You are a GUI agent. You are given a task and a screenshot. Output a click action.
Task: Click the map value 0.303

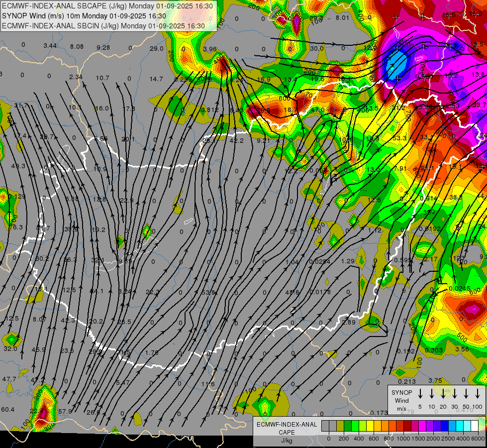[434, 350]
